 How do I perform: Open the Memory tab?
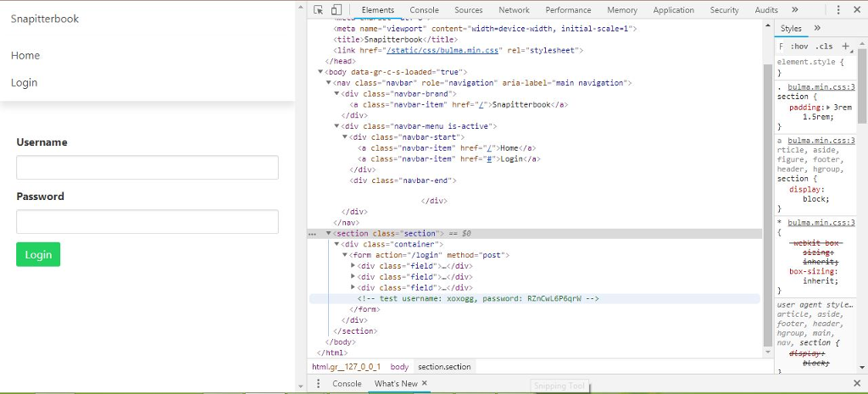[621, 10]
